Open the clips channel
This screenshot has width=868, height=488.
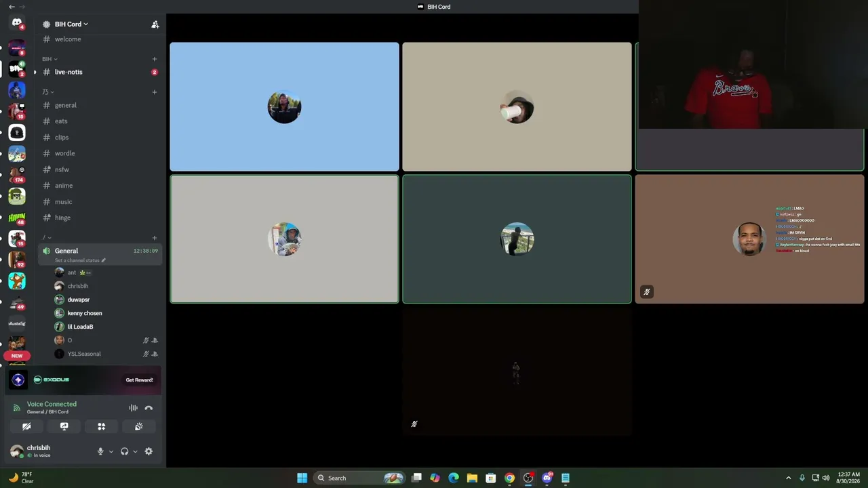click(100, 138)
